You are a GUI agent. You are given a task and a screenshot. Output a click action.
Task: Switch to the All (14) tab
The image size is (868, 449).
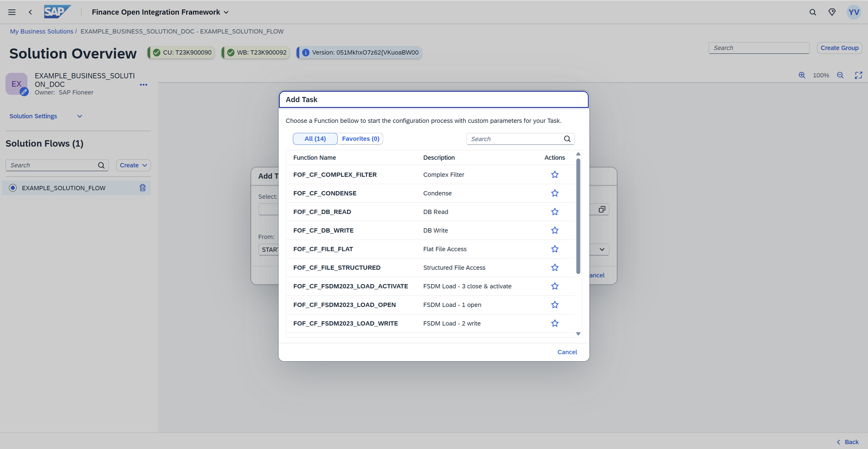(x=315, y=139)
